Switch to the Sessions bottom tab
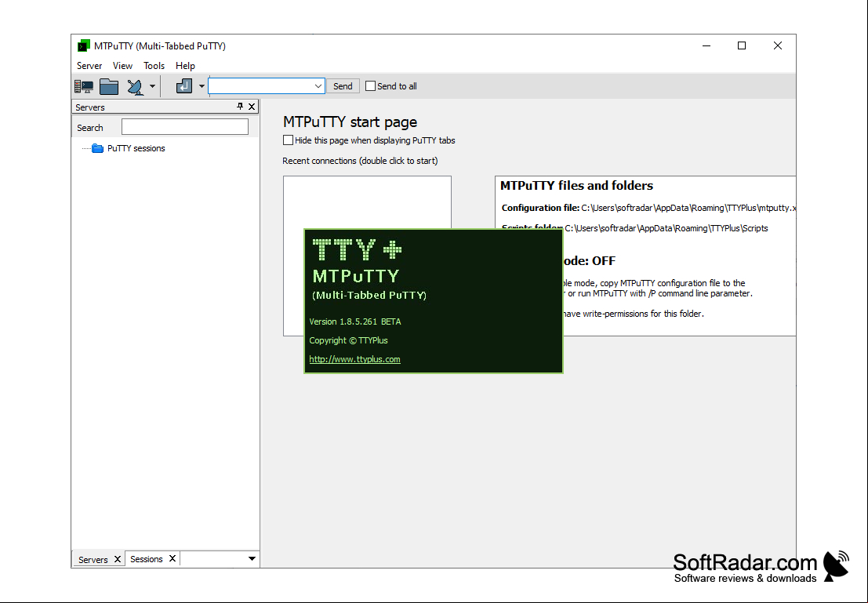Screen dimensions: 868x603 (146, 559)
